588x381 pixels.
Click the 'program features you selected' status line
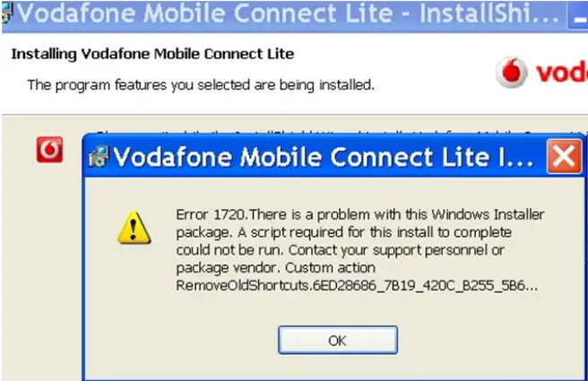click(201, 85)
